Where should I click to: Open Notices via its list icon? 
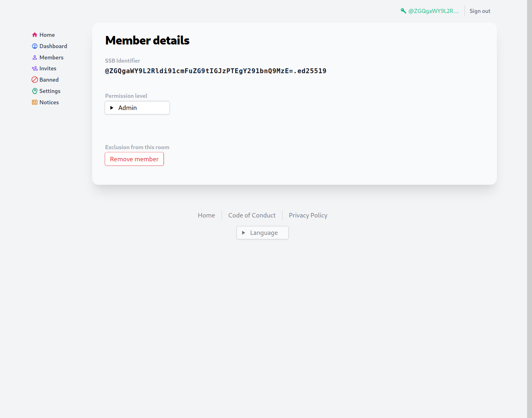[x=34, y=102]
